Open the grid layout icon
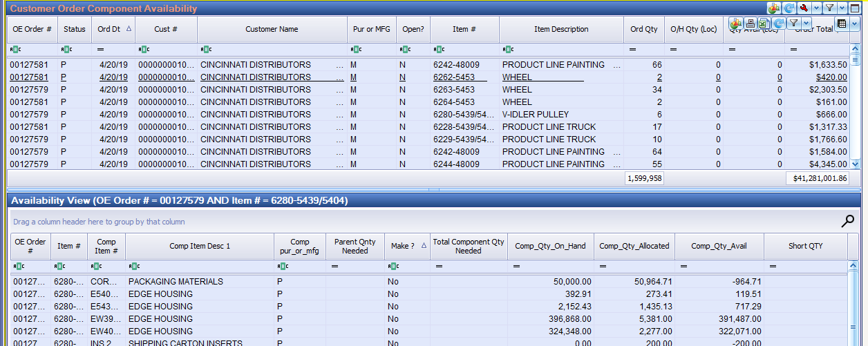The image size is (868, 346). tap(842, 23)
